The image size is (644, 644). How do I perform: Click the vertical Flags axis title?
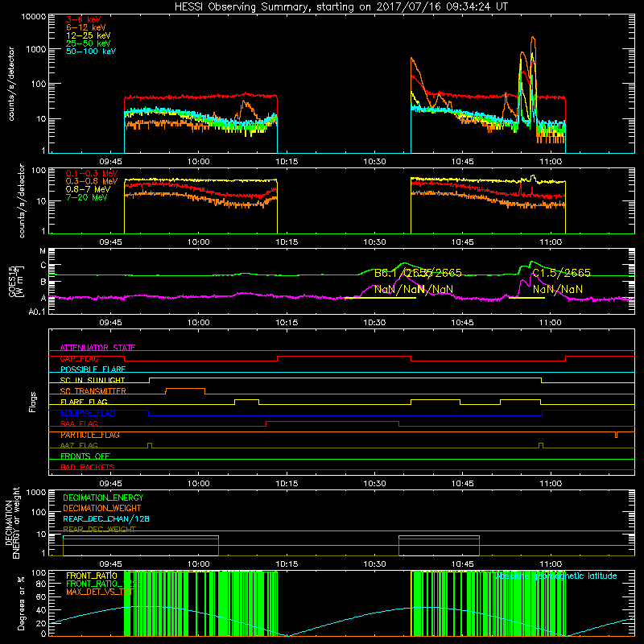click(33, 402)
